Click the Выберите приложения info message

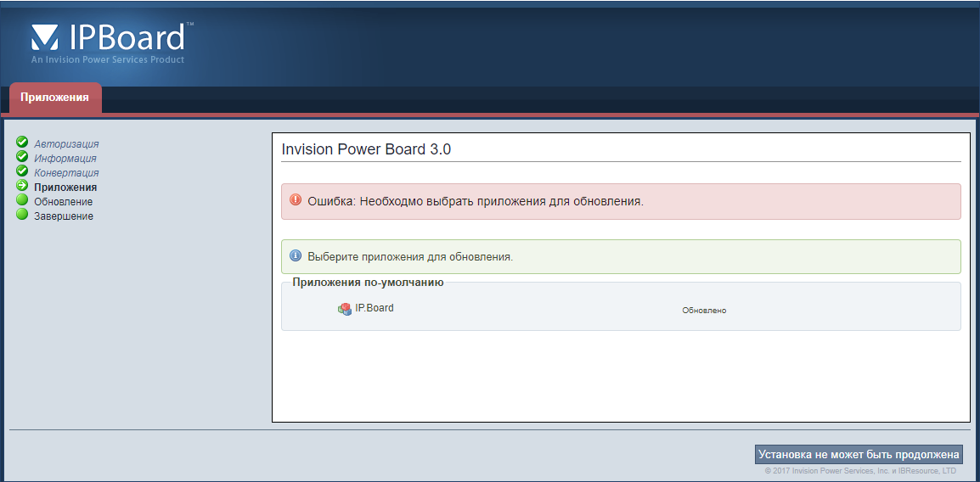[x=410, y=256]
